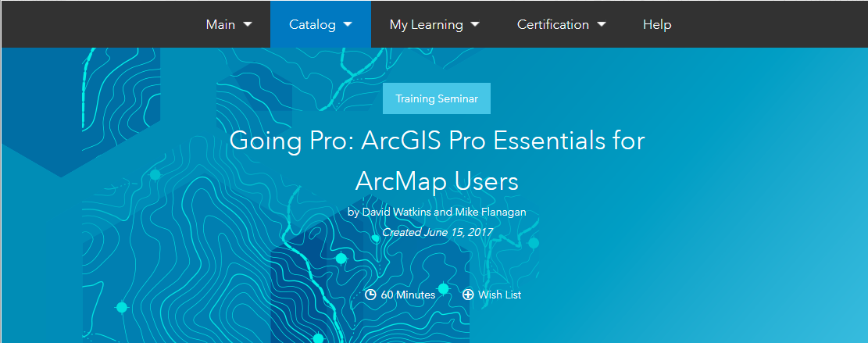This screenshot has width=868, height=343.
Task: Click the plus icon next to Wish List
Action: click(468, 295)
